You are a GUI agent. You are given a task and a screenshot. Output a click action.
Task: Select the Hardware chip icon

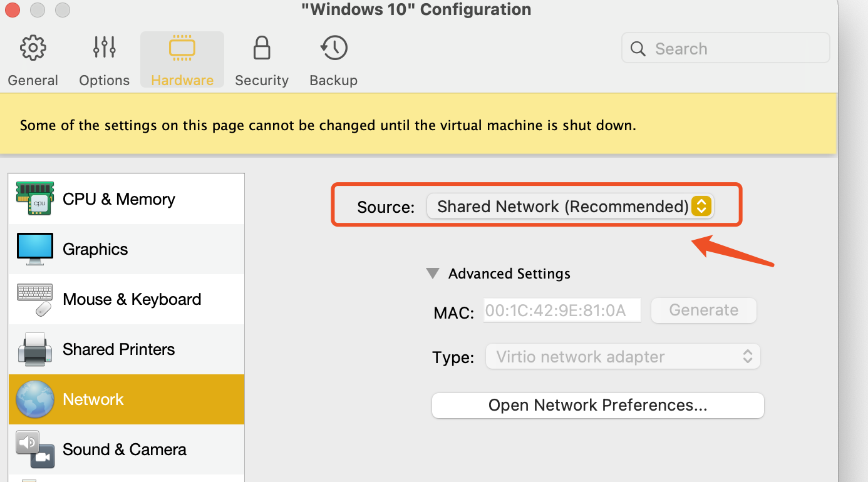182,48
